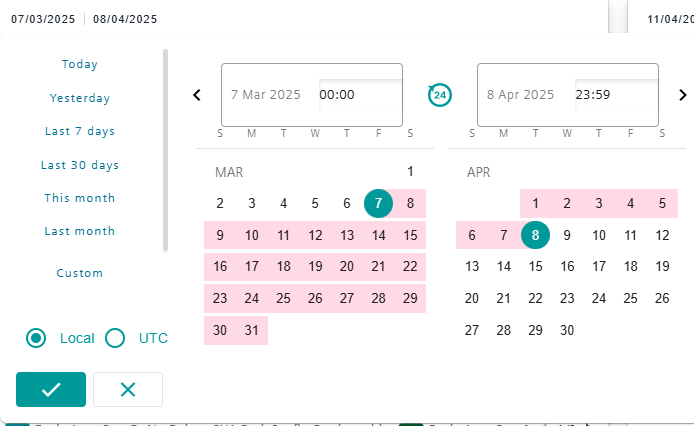Choose the Today preset

coord(80,64)
